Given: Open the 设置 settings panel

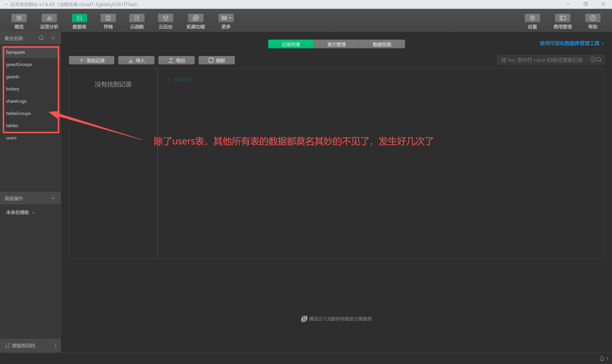Looking at the screenshot, I should (x=532, y=21).
